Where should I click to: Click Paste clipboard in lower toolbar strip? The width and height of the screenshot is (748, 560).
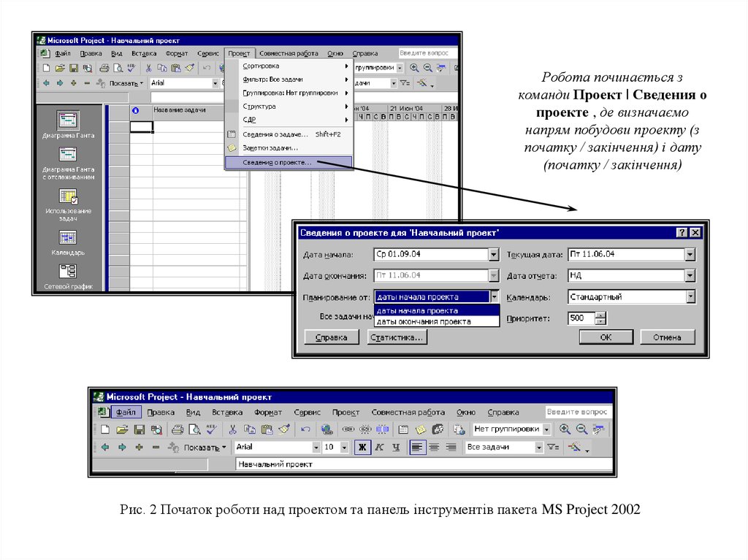(267, 429)
